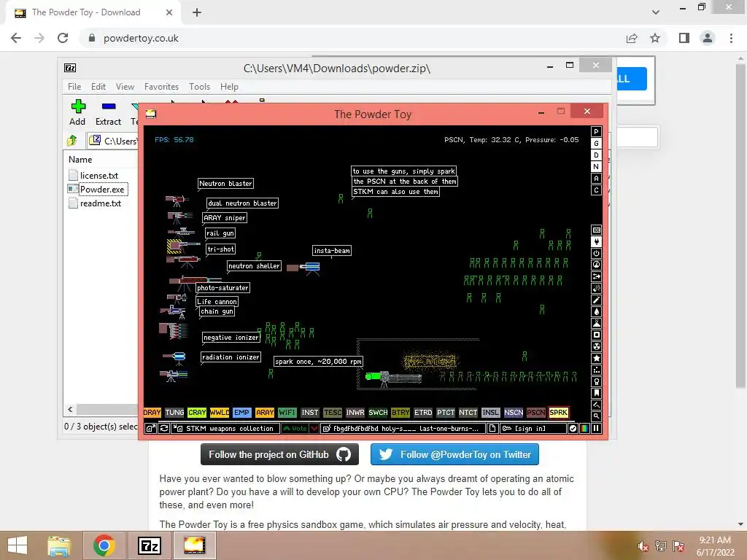
Task: Open the Favorites menu in 7-Zip
Action: (161, 87)
